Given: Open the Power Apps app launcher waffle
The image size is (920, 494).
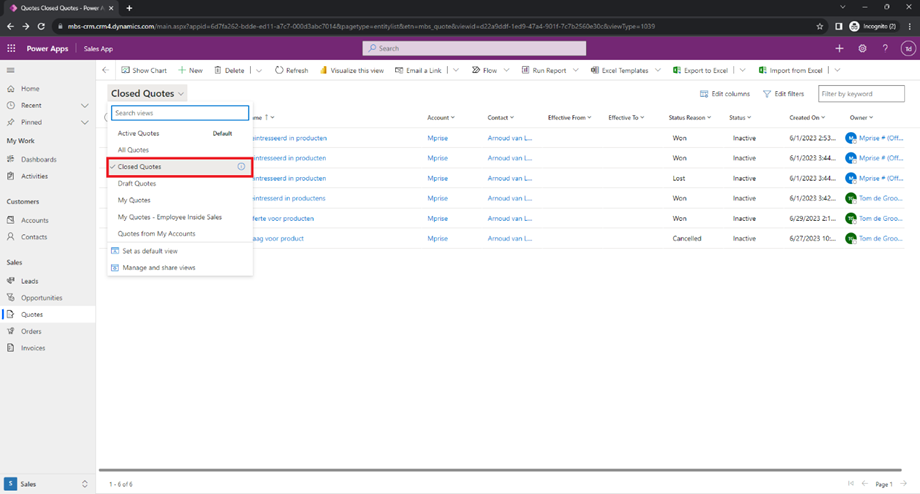Looking at the screenshot, I should pos(11,49).
